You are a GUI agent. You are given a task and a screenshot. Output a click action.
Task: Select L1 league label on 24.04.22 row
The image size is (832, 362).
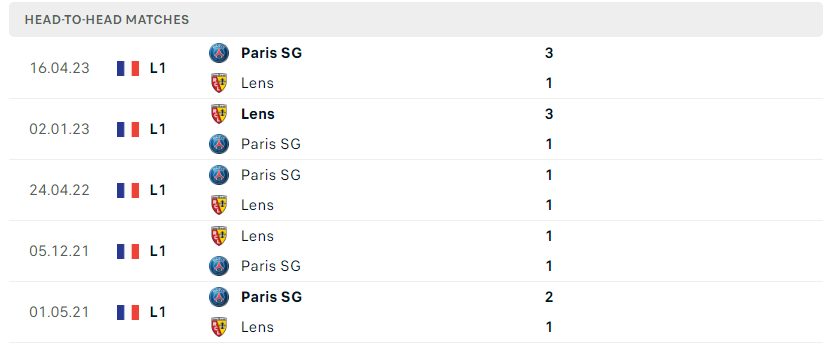(x=158, y=190)
